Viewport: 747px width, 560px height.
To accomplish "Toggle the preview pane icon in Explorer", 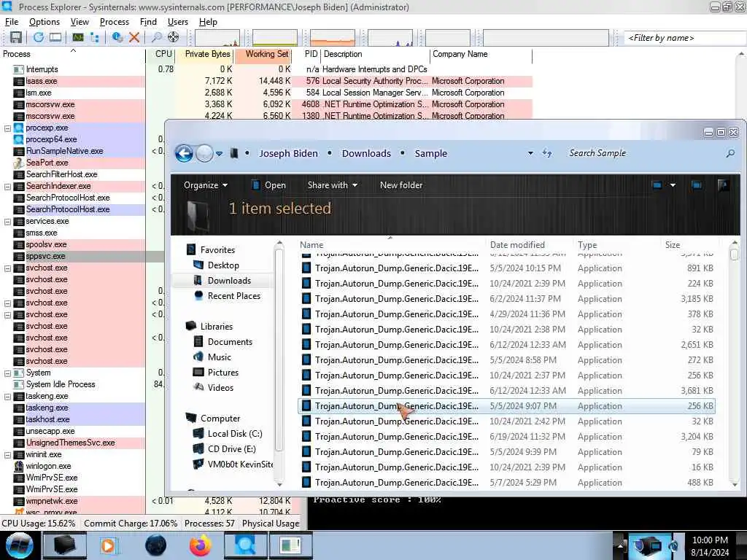I will [697, 184].
